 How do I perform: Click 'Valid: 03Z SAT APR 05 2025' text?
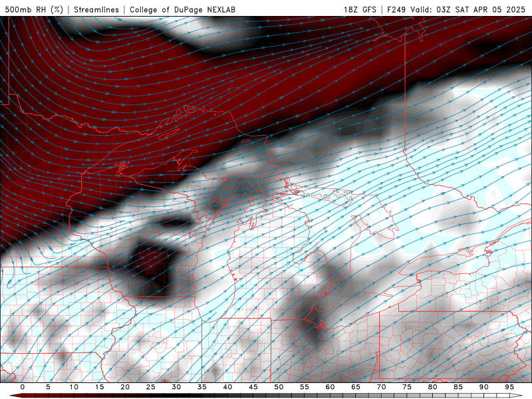click(467, 9)
